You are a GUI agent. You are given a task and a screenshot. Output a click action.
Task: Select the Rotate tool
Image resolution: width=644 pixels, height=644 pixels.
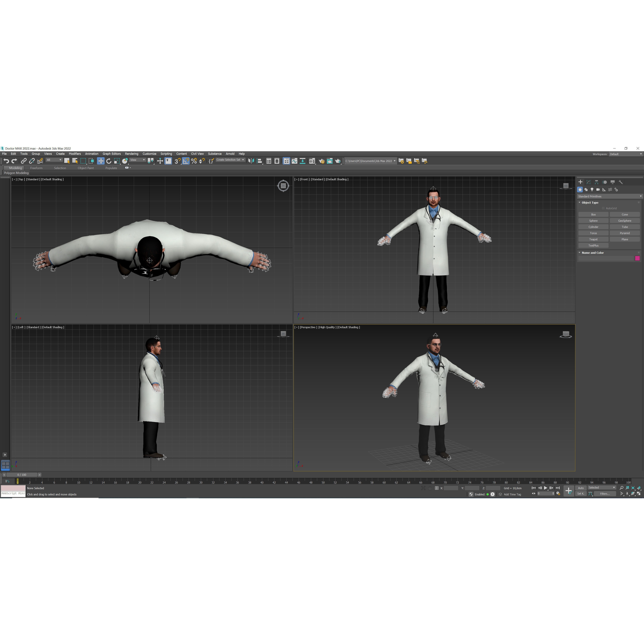pyautogui.click(x=109, y=161)
